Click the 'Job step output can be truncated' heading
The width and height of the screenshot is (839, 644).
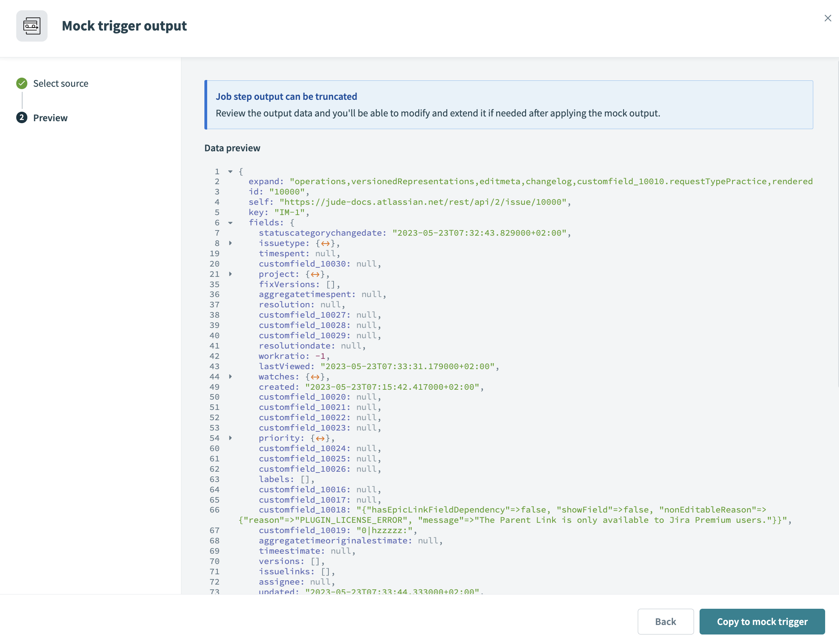(286, 97)
